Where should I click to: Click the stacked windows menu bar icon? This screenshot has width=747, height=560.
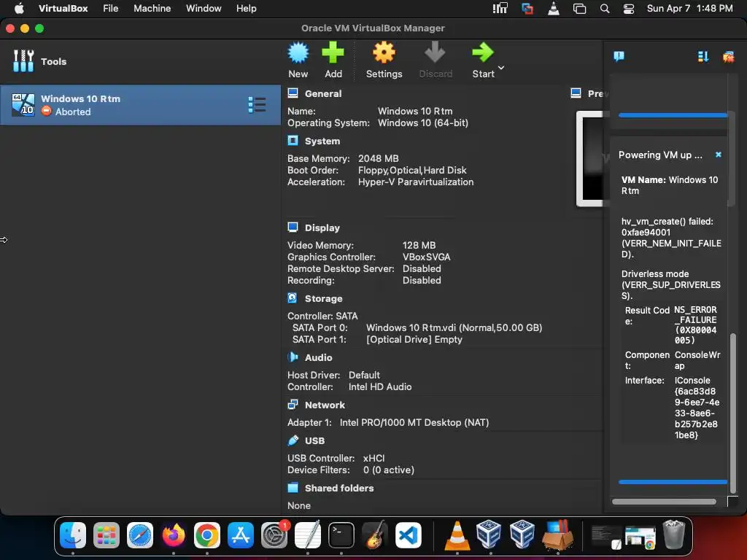click(x=579, y=9)
